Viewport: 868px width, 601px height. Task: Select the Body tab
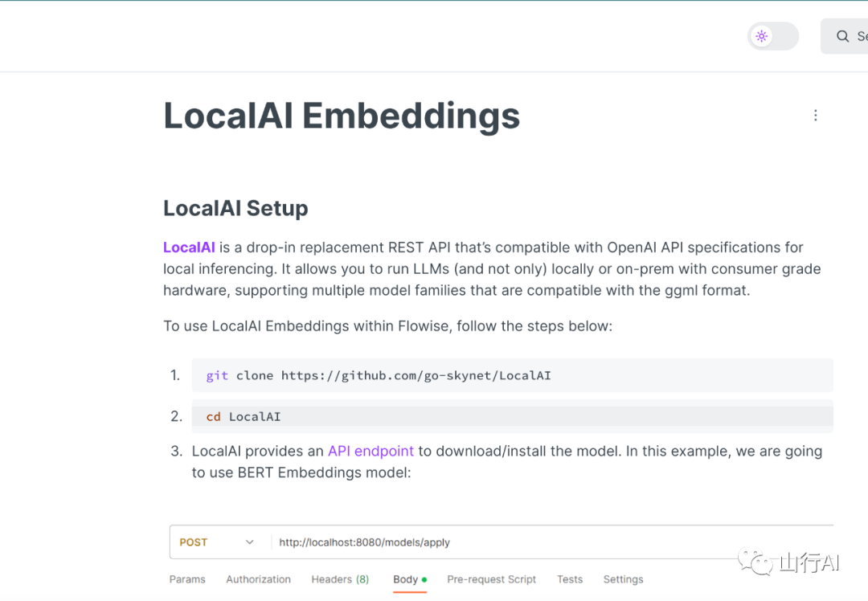410,579
